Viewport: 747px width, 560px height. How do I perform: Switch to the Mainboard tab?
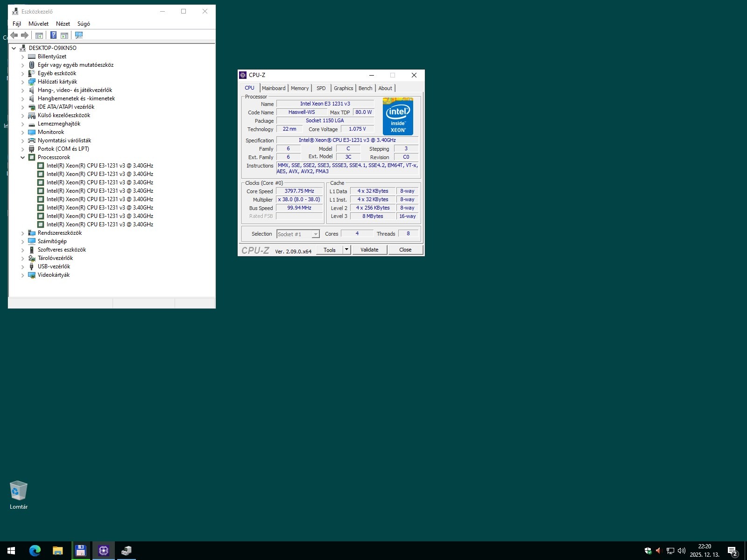pyautogui.click(x=274, y=88)
